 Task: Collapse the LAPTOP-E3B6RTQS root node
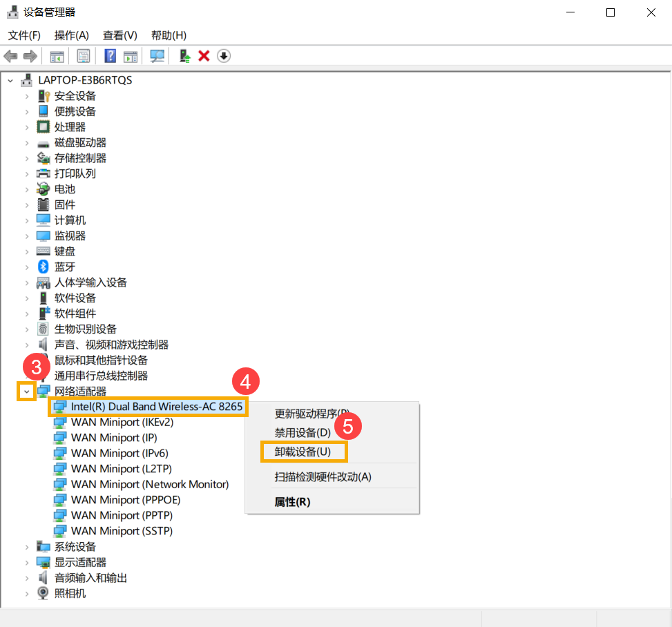[x=10, y=79]
